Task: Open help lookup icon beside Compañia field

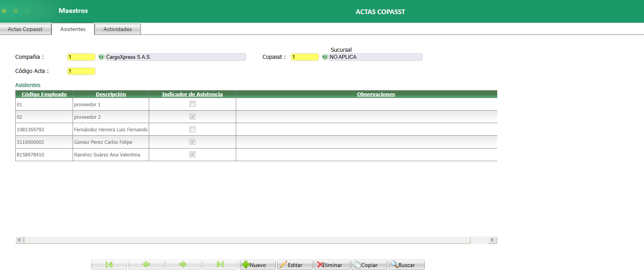Action: pos(101,57)
